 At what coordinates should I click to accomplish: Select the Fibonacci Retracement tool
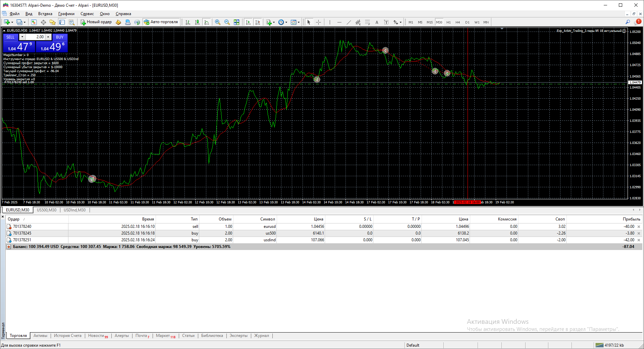tap(368, 22)
